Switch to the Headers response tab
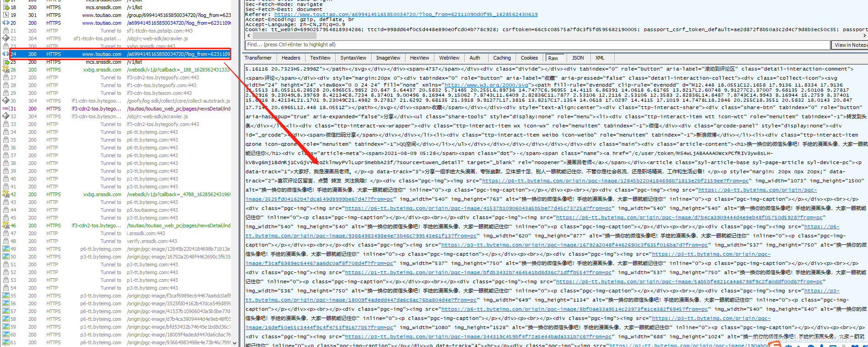Viewport: 868px width, 347px height. [291, 58]
